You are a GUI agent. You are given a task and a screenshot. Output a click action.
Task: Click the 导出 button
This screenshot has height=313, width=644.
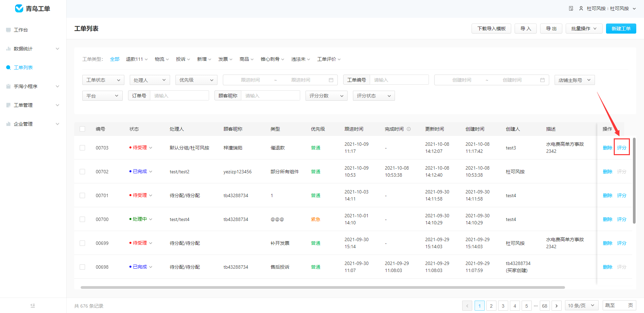coord(551,29)
